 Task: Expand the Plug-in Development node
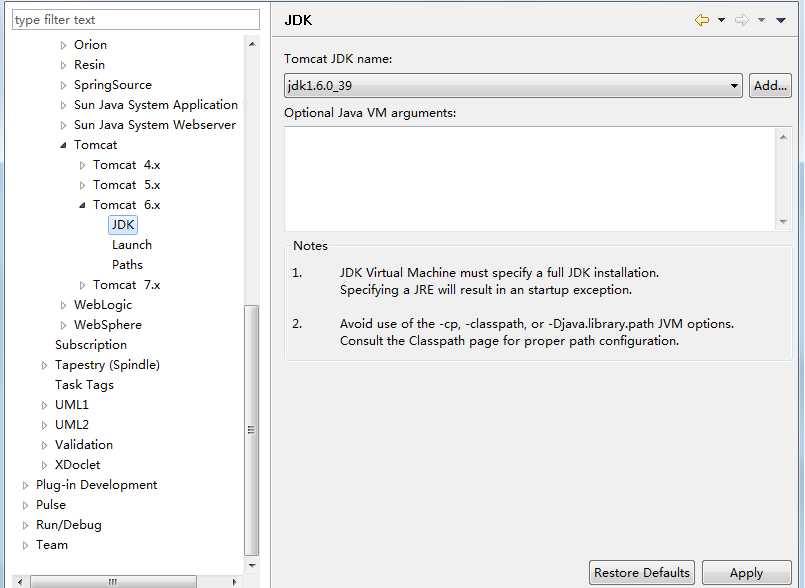(25, 486)
